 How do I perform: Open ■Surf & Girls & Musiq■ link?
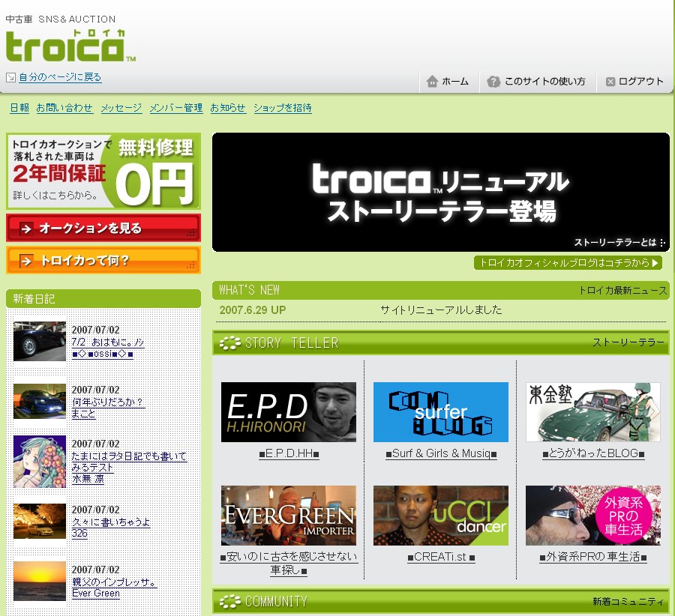pyautogui.click(x=441, y=453)
